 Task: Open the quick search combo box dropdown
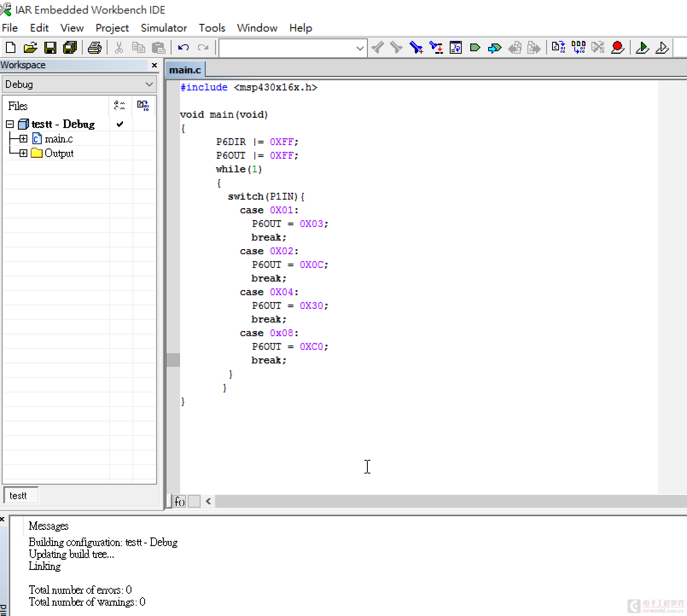point(360,48)
